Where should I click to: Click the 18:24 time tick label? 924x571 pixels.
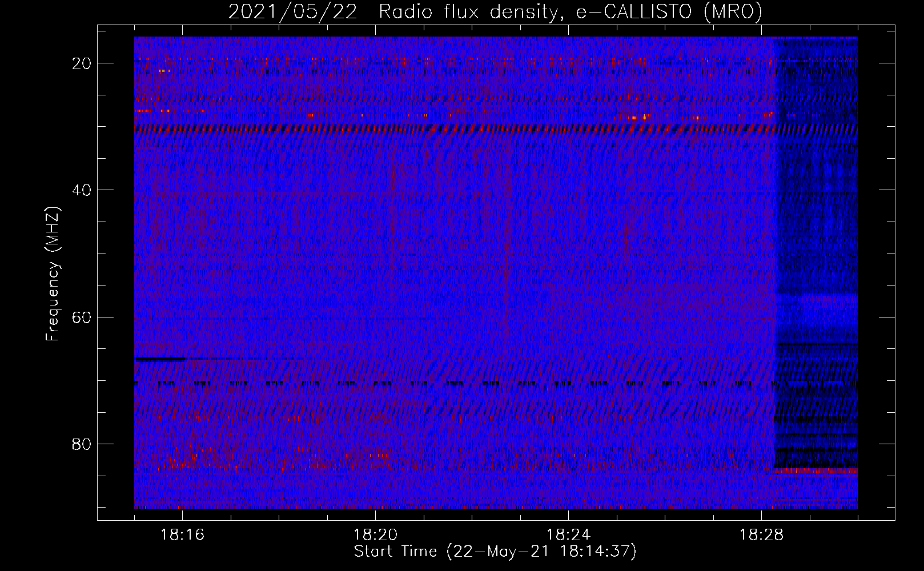click(568, 535)
